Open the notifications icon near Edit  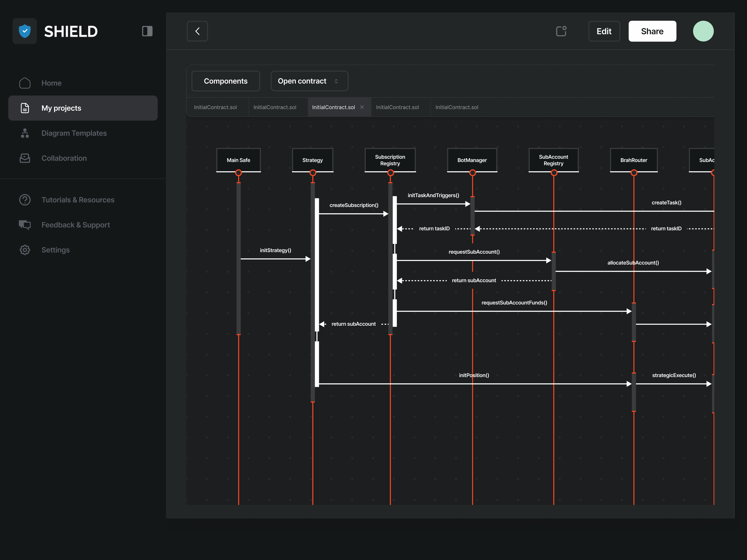click(561, 31)
